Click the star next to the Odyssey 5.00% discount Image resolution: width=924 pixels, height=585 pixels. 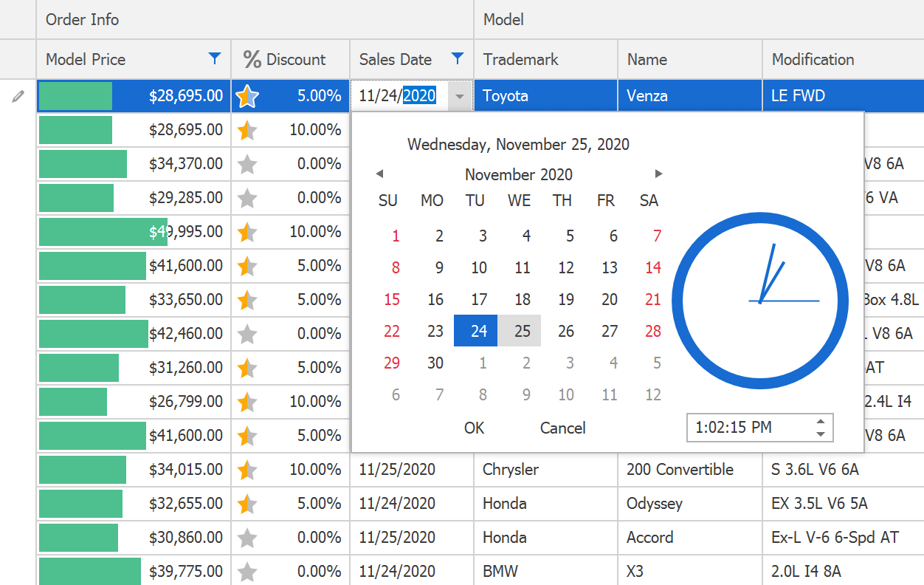[x=248, y=504]
